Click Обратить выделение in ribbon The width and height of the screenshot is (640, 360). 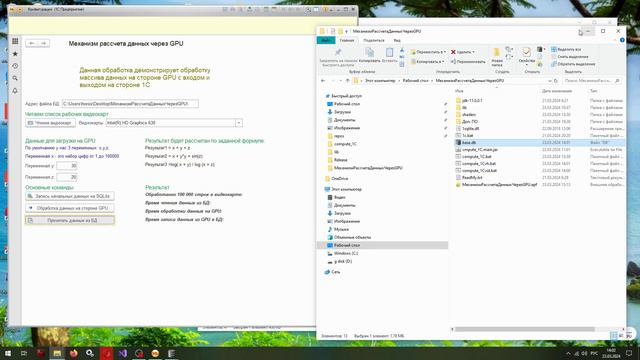[573, 64]
